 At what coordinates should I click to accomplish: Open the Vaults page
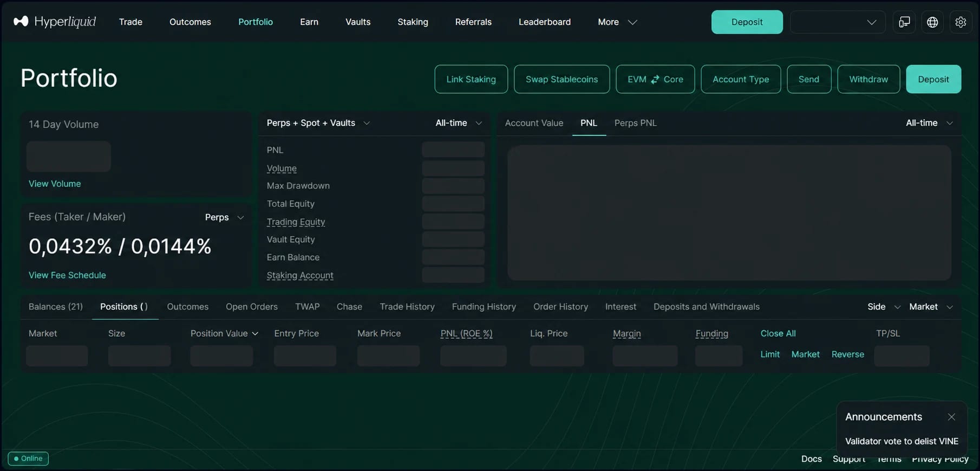[358, 22]
